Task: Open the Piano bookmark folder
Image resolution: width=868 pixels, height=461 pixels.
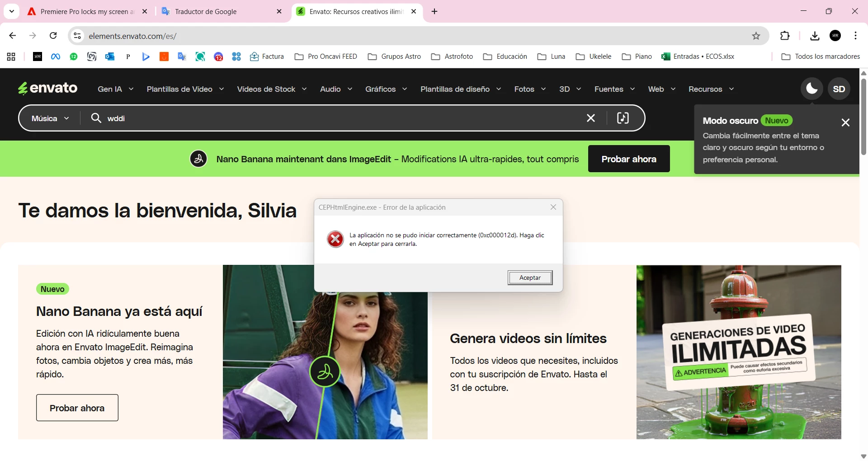Action: [x=637, y=56]
